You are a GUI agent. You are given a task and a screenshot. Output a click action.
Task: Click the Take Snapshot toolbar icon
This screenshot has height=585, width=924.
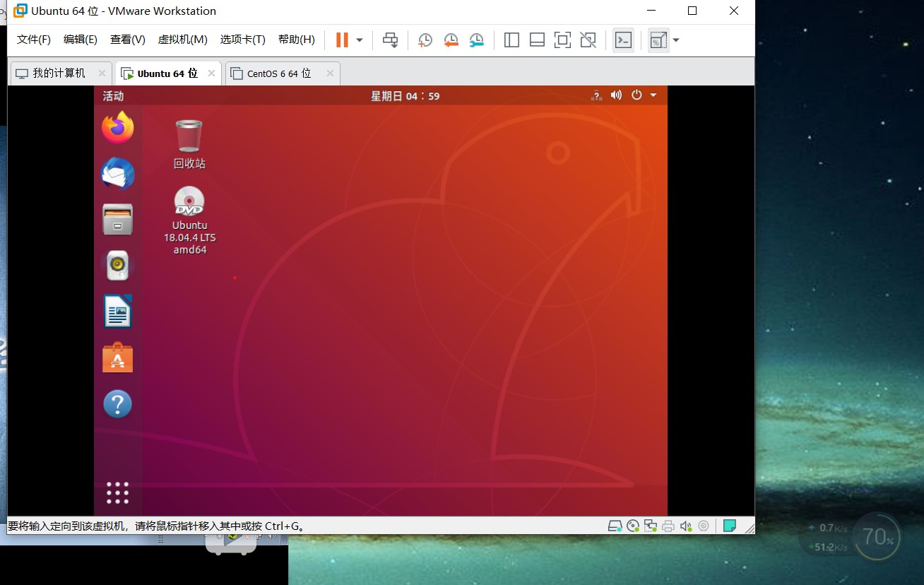pyautogui.click(x=425, y=40)
